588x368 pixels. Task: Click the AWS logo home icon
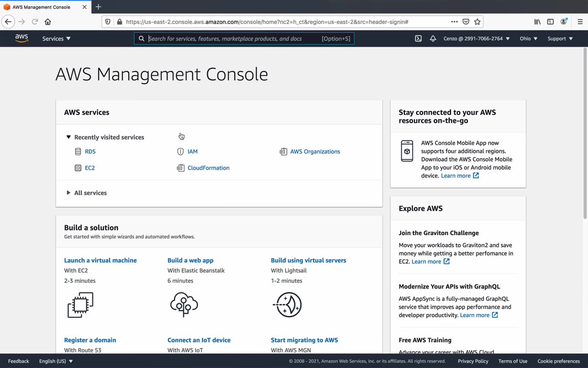click(x=21, y=38)
